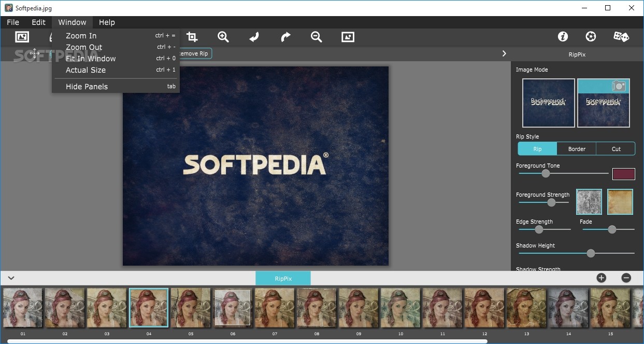Collapse the presets strip chevron

point(11,278)
